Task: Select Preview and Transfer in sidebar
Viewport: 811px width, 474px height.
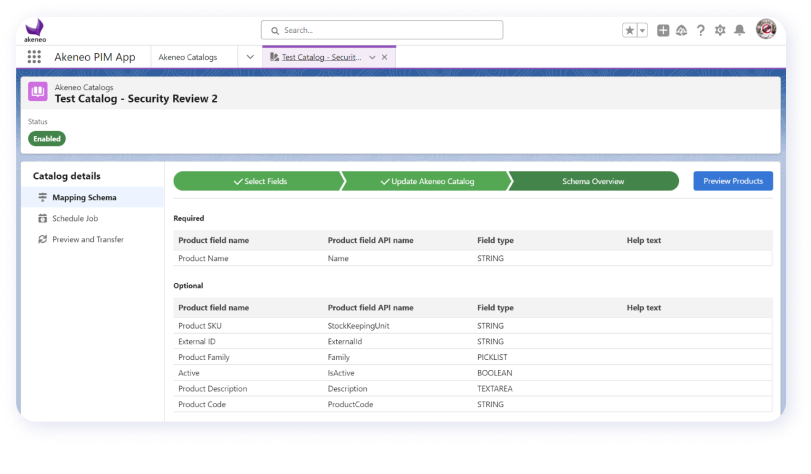Action: pyautogui.click(x=88, y=239)
